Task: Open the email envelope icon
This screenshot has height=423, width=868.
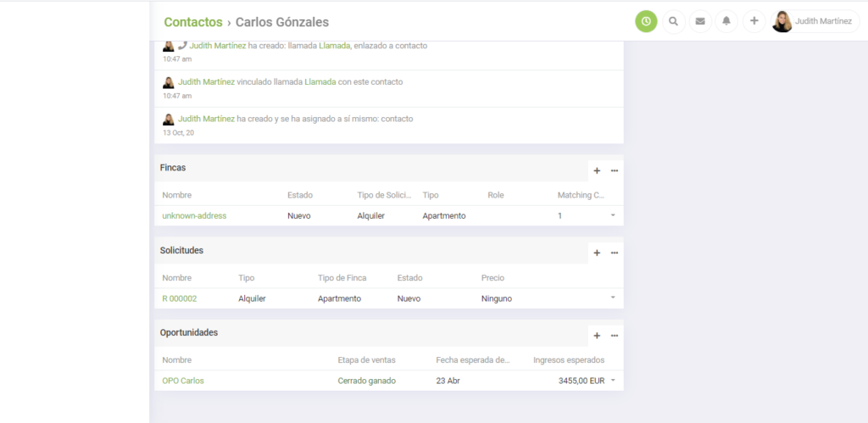Action: tap(700, 21)
